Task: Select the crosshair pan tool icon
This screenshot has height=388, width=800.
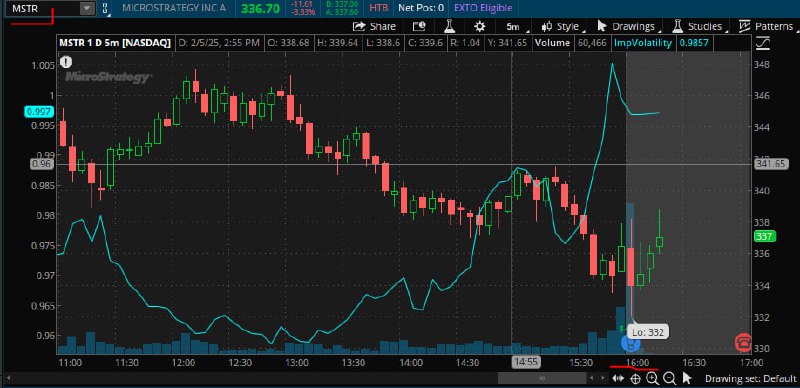Action: [x=636, y=378]
